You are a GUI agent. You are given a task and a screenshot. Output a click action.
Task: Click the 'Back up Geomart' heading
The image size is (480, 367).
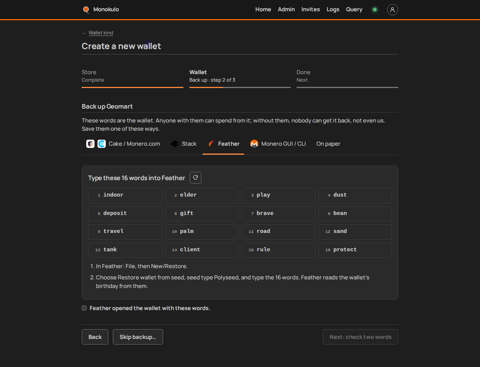click(x=107, y=107)
